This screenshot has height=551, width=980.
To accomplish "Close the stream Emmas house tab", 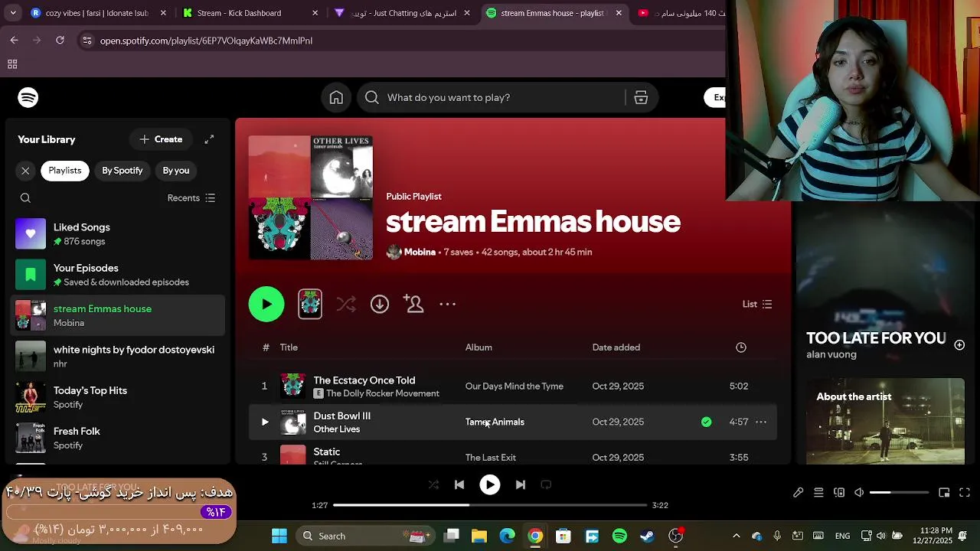I will pos(619,13).
